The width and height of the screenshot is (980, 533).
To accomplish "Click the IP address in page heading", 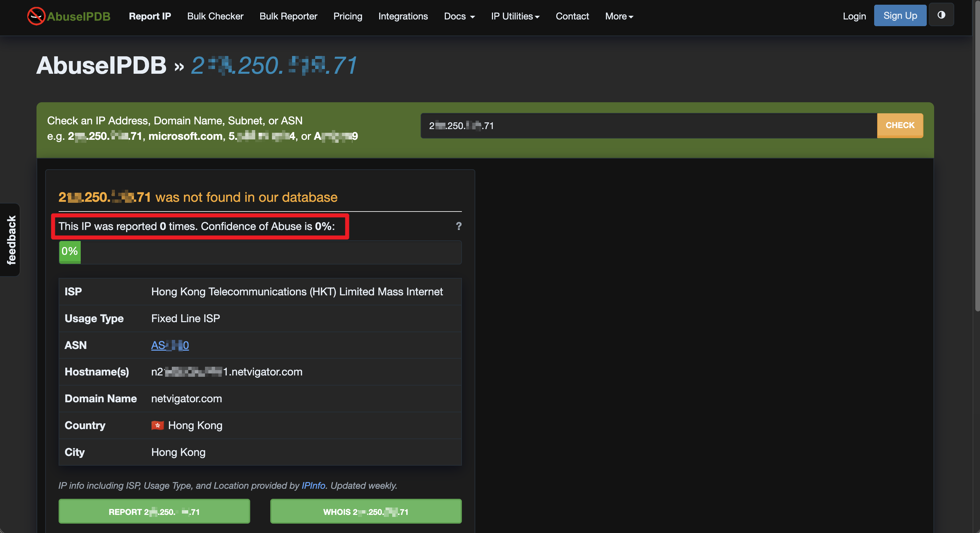I will [x=274, y=65].
